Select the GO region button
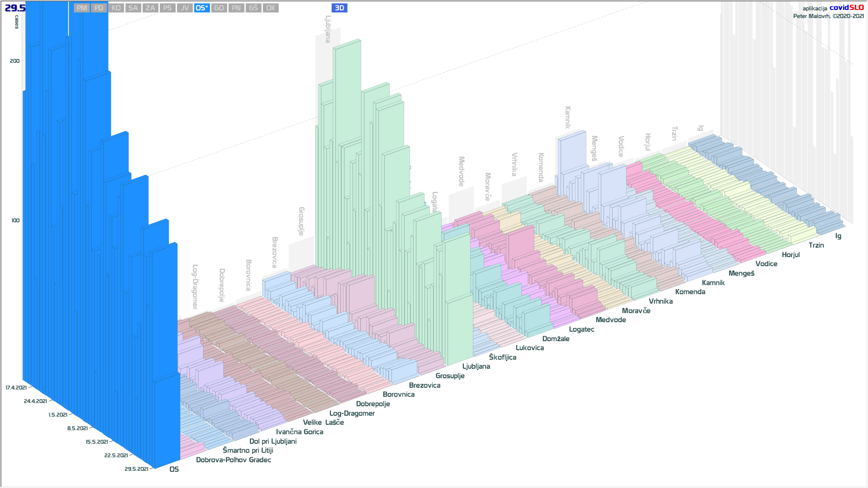 pos(219,8)
